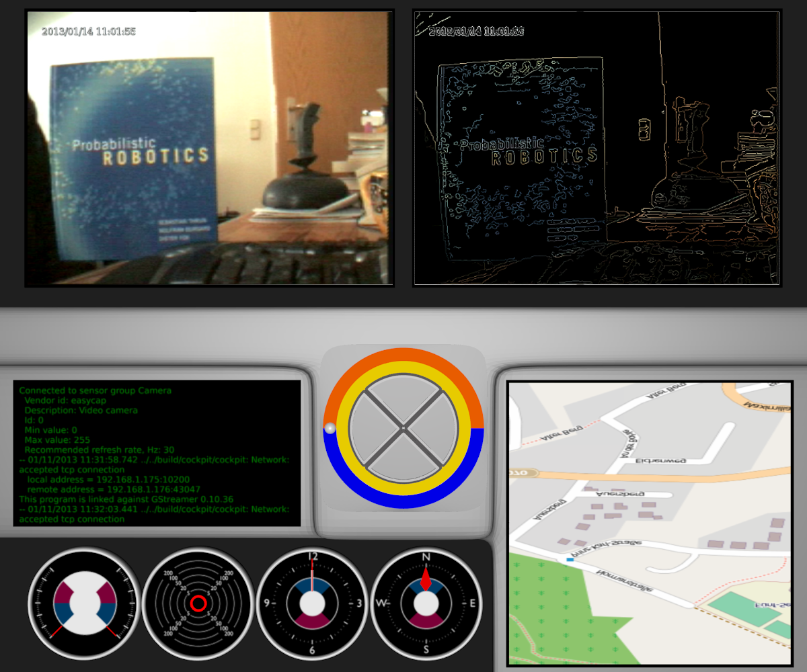Screen dimensions: 807x672
Task: Click the log line 'Connected to sensor group Camera'
Action: (x=95, y=390)
